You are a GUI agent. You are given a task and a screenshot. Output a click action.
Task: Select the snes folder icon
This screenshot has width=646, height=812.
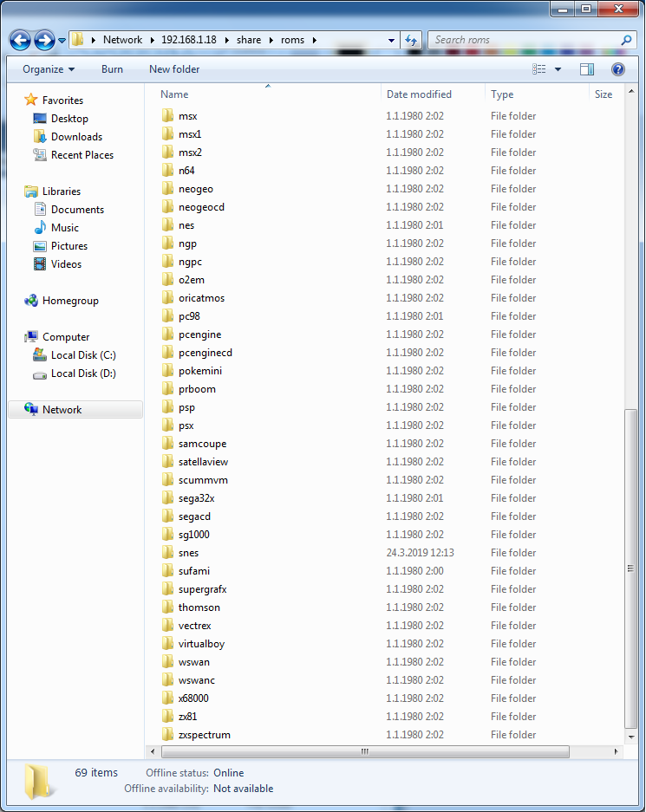coord(167,553)
